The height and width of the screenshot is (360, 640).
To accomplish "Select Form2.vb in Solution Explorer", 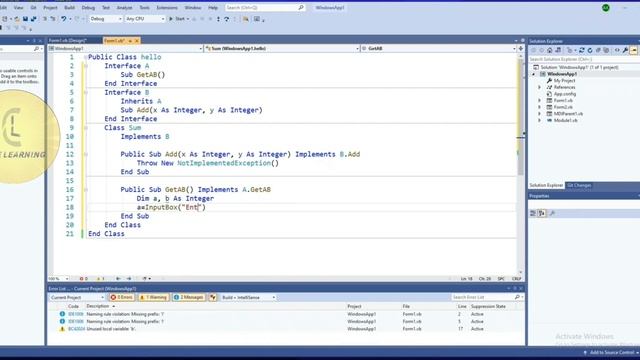I will 563,107.
